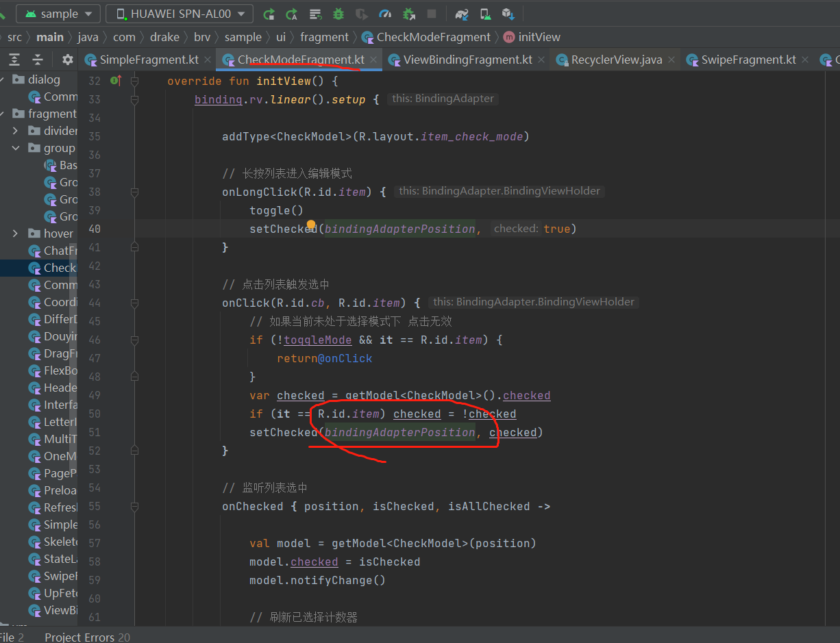Click the main breadcrumb segment
Screen dimensions: 840x643
[50, 37]
